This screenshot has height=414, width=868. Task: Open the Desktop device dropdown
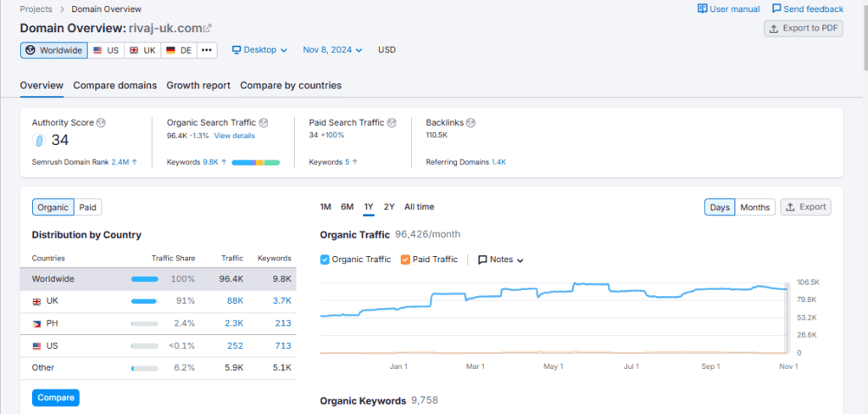click(259, 50)
